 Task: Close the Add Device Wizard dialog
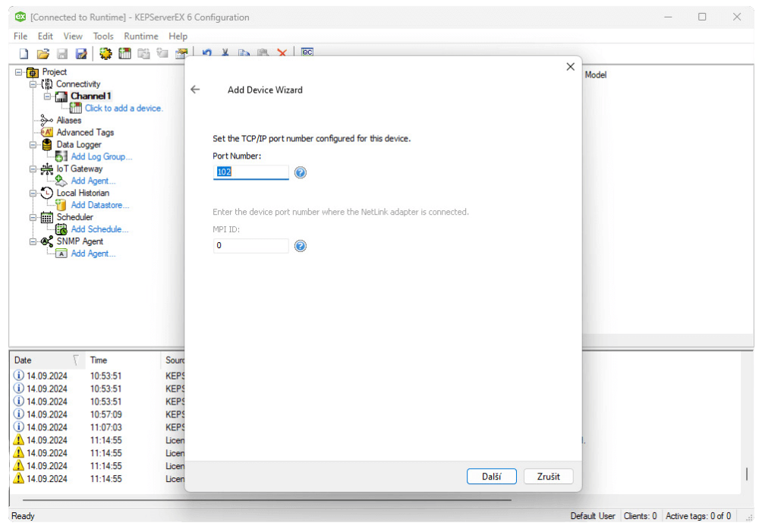click(571, 67)
